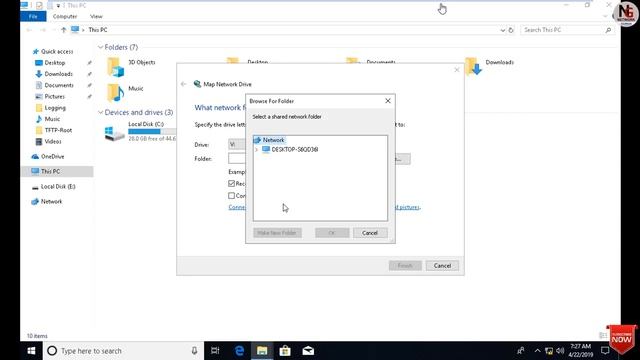640x360 pixels.
Task: Open the Windows Start menu
Action: tap(31, 351)
